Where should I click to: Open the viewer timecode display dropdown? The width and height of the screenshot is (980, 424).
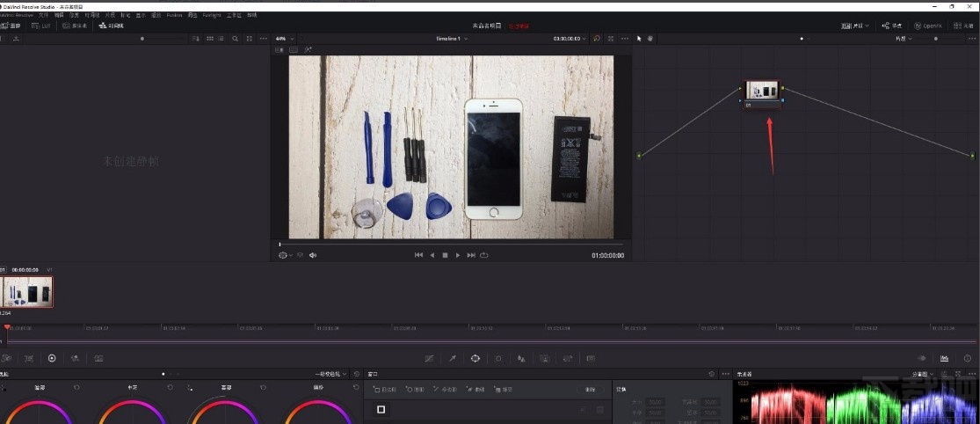570,39
